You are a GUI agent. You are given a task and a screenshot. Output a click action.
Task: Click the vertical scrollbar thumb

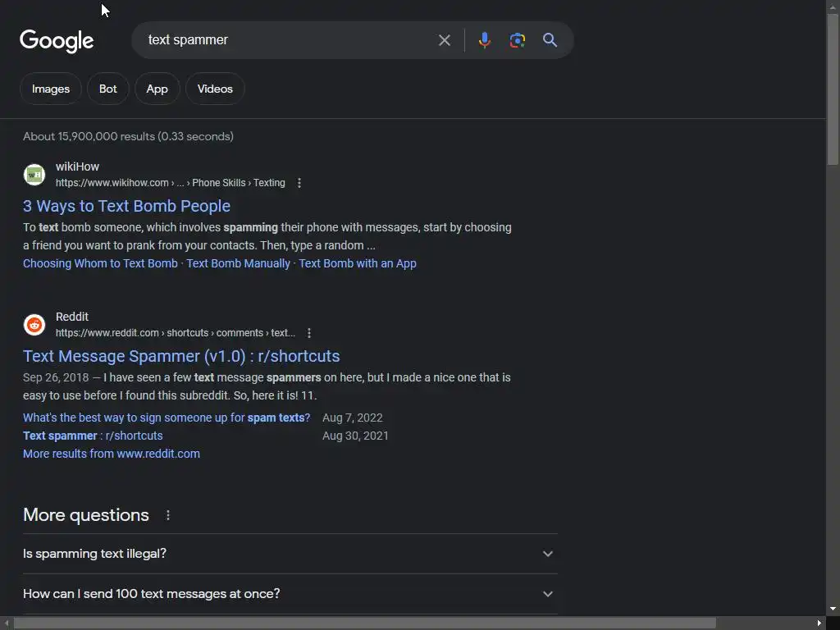coord(833,89)
